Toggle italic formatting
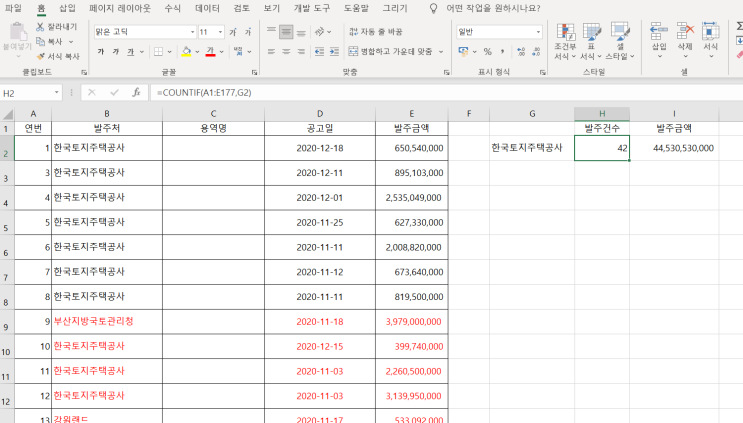743x423 pixels. [116, 52]
